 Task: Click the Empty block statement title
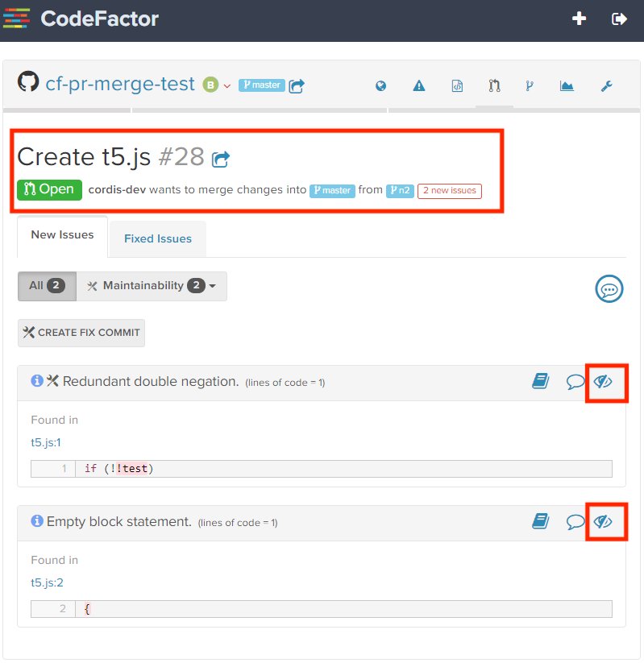coord(119,522)
